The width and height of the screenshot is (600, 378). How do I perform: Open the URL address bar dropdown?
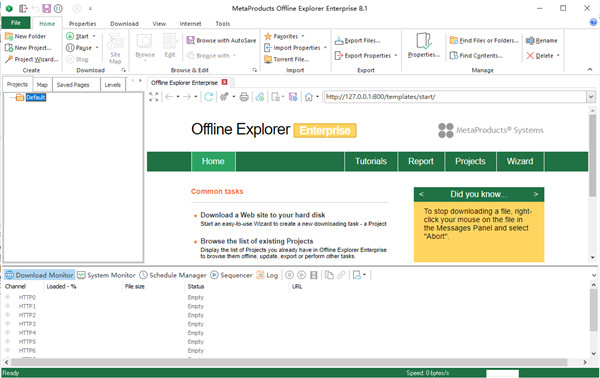591,97
